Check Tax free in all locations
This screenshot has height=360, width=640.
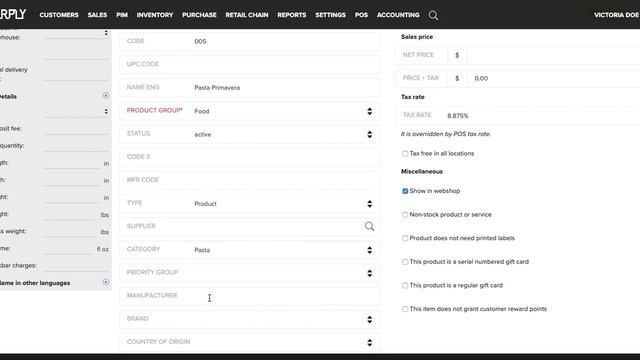pos(405,154)
